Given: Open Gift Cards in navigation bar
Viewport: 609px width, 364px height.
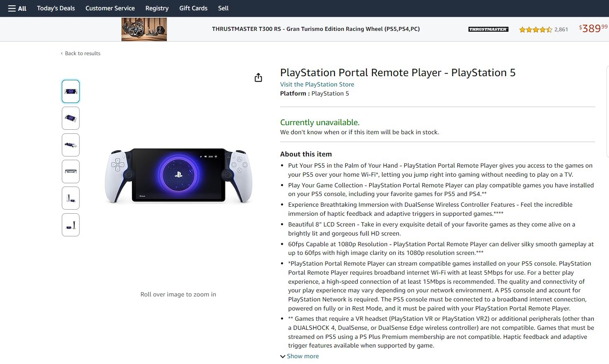Looking at the screenshot, I should tap(193, 8).
